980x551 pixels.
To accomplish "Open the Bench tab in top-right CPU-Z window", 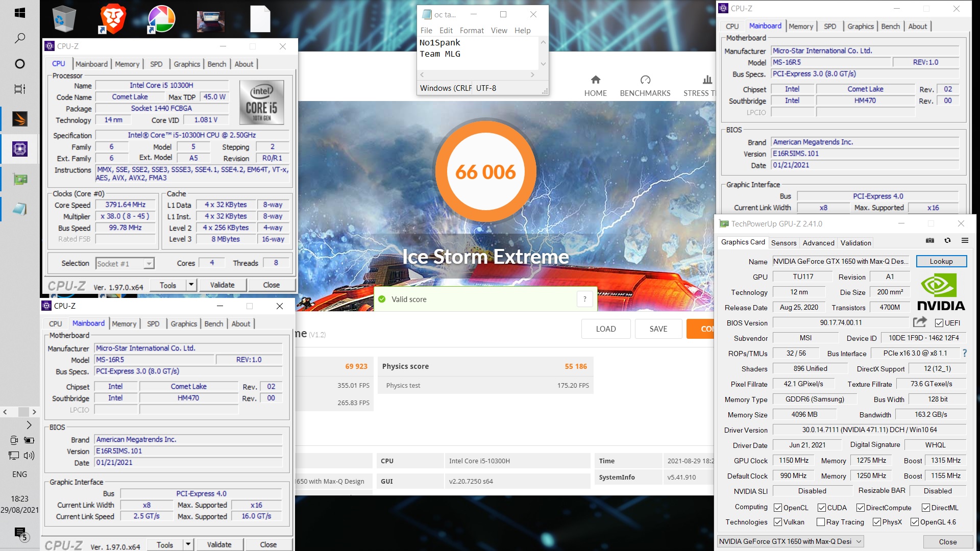I will tap(891, 27).
